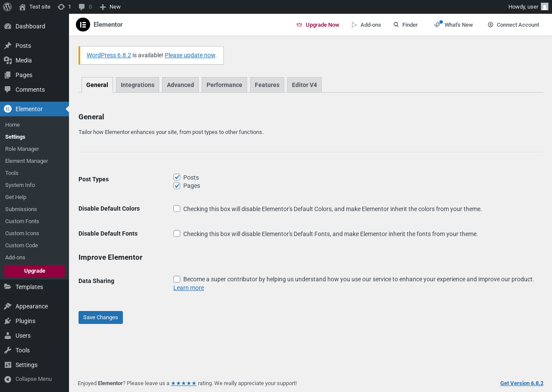
Task: Click the magenta Upgrade button in sidebar
Action: 34,271
